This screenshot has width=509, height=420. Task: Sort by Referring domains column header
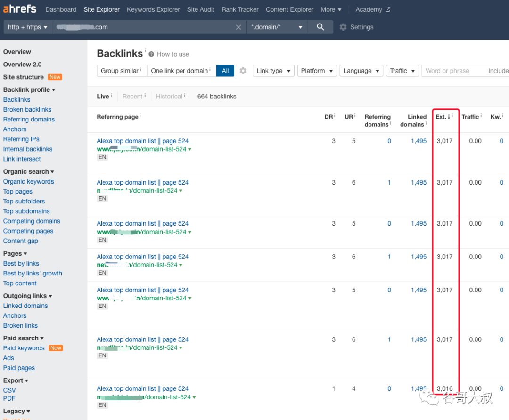pos(378,121)
